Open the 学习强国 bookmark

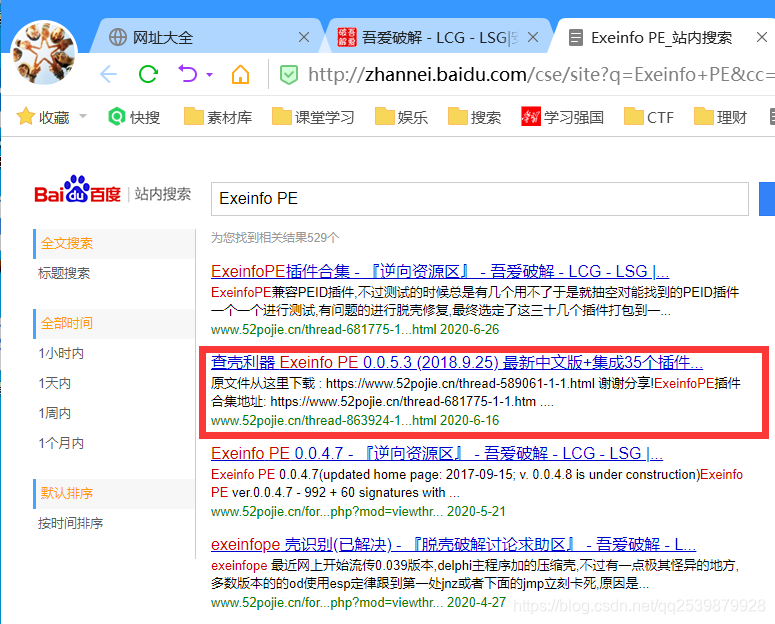562,117
